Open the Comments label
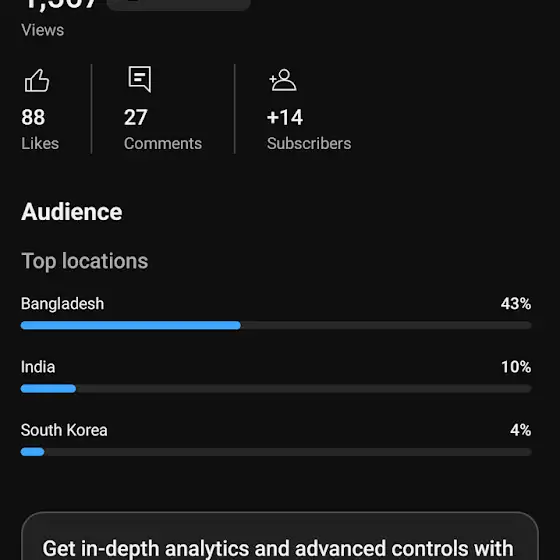 coord(163,144)
